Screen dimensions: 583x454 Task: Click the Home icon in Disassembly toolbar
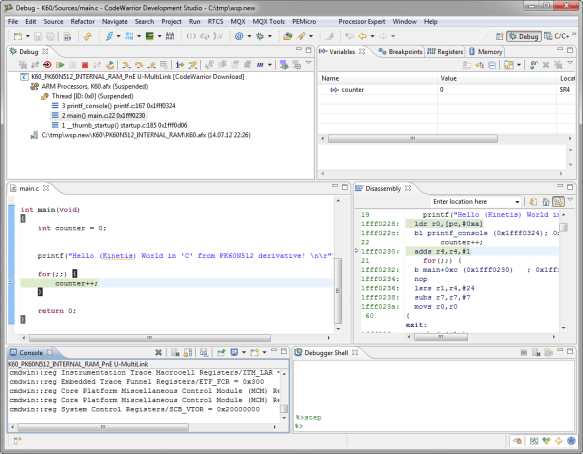pos(545,202)
